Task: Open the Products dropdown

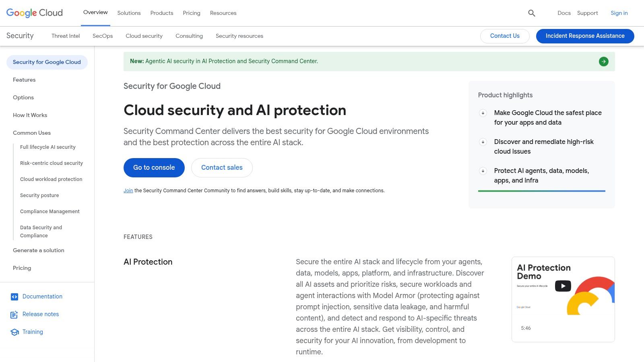Action: (161, 13)
